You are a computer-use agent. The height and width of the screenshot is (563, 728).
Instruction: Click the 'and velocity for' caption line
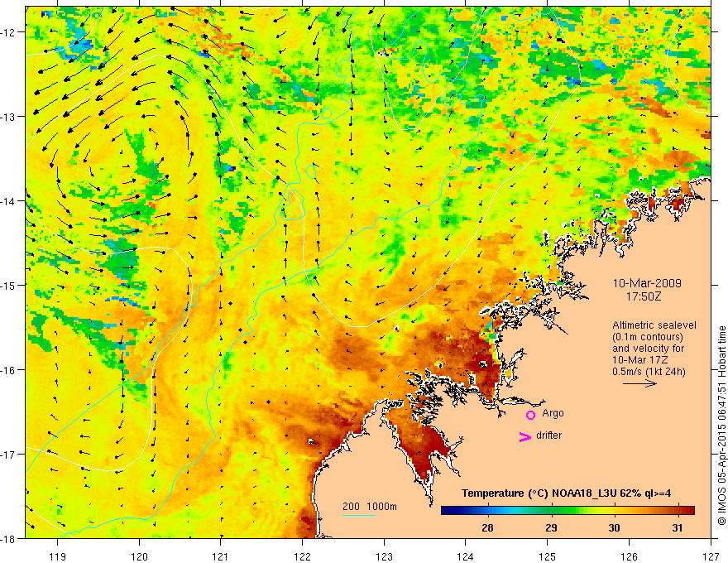[x=648, y=349]
